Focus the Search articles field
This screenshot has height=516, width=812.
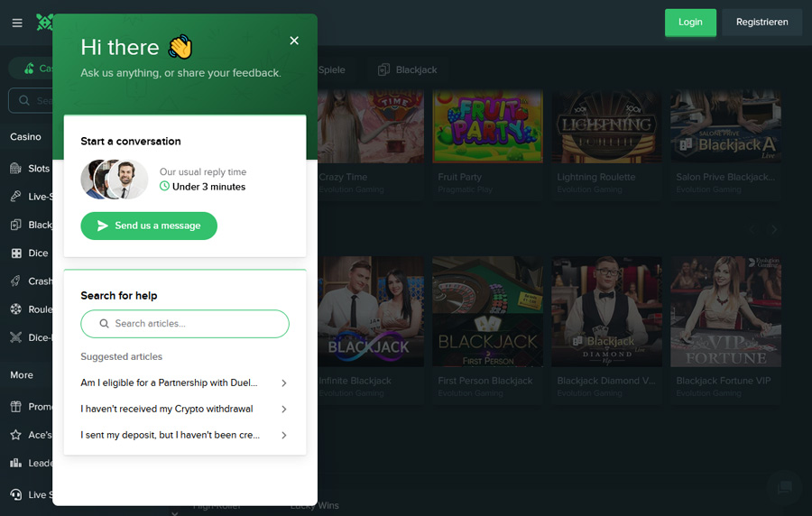click(185, 324)
